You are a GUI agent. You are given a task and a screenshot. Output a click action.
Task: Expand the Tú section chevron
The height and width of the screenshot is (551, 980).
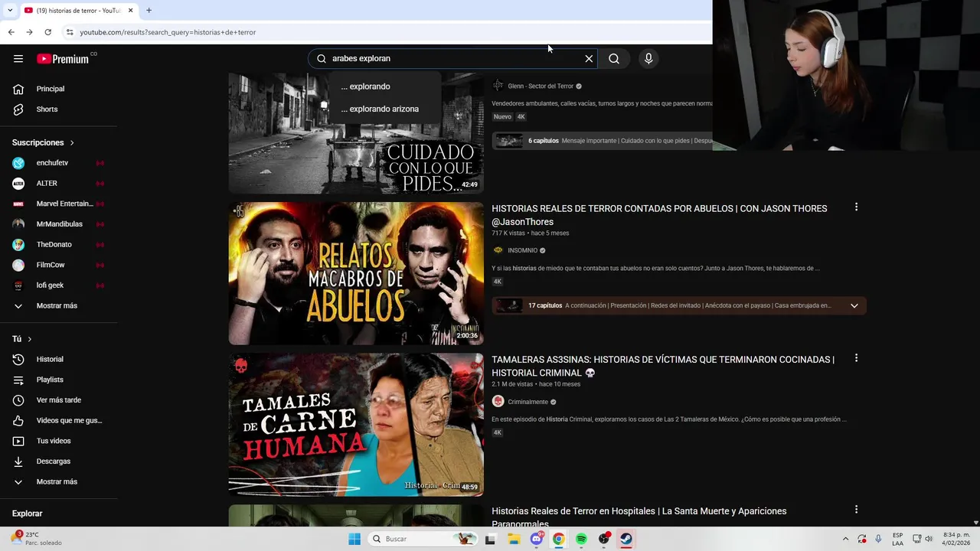click(x=30, y=339)
